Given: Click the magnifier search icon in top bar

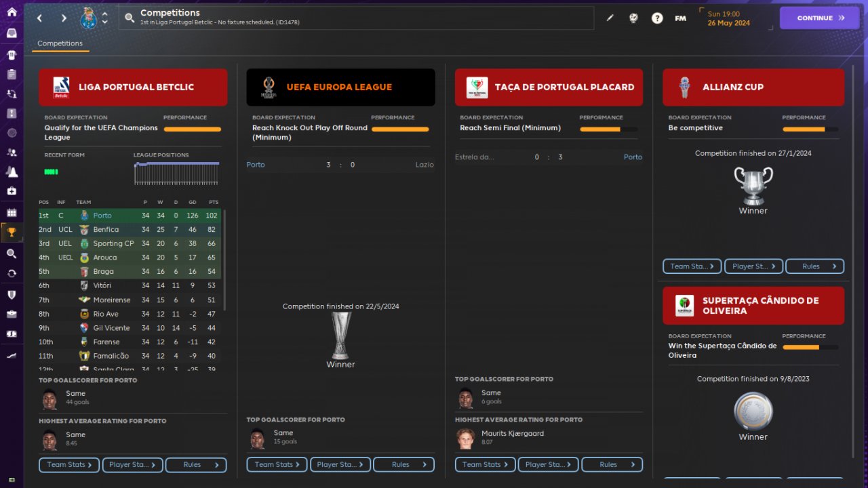Looking at the screenshot, I should click(x=130, y=18).
